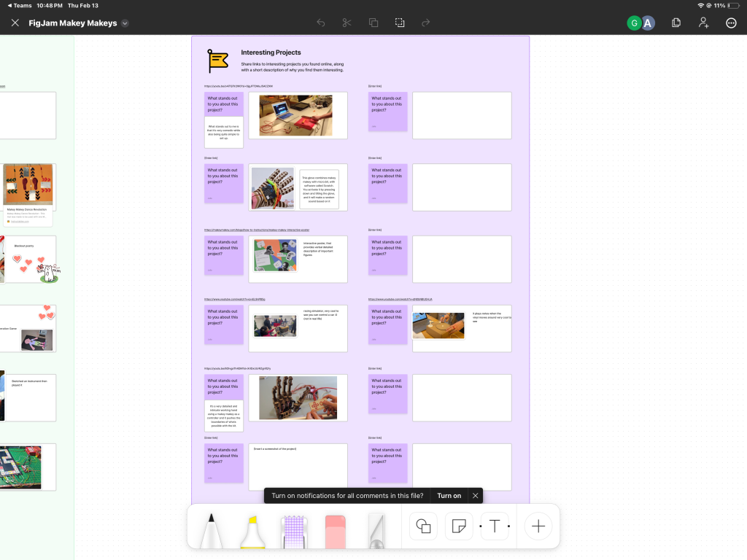Click Turn on for comment notifications
The image size is (747, 560).
click(449, 496)
